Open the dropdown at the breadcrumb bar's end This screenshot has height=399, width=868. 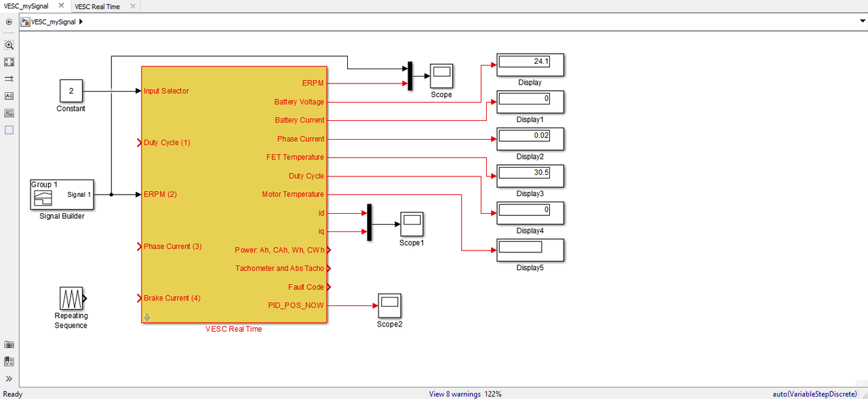(x=863, y=22)
